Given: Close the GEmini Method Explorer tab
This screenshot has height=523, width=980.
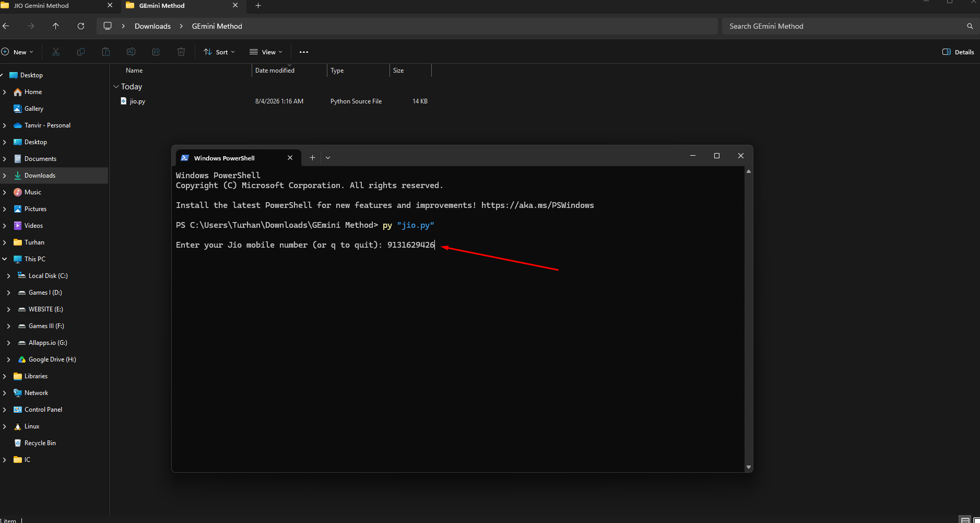Looking at the screenshot, I should coord(235,5).
